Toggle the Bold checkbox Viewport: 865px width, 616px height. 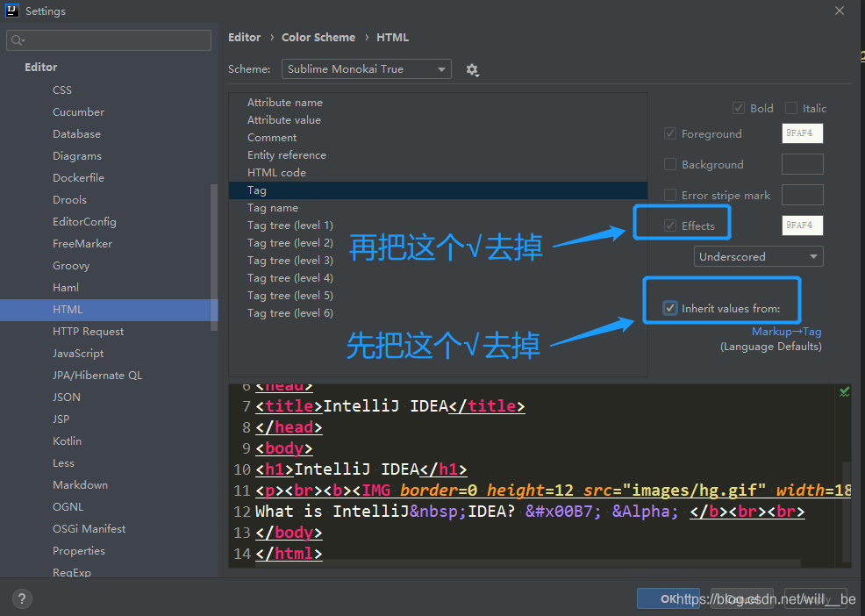tap(738, 108)
